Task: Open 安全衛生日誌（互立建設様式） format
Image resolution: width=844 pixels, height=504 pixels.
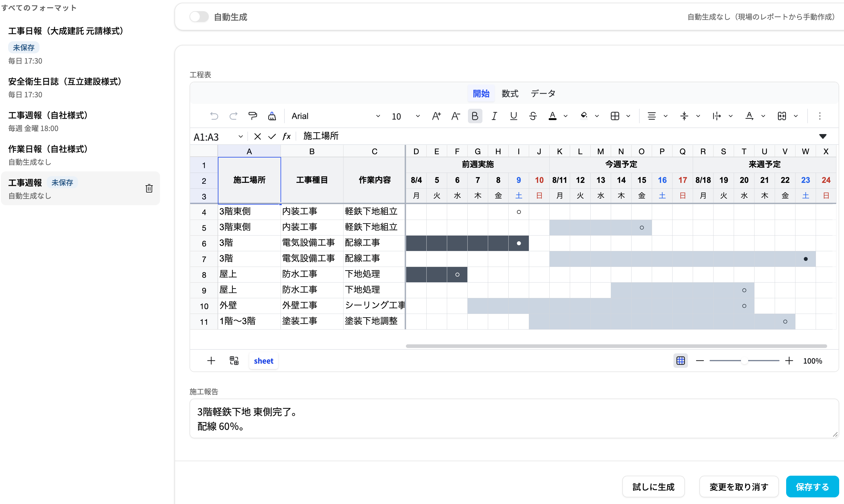Action: tap(81, 88)
